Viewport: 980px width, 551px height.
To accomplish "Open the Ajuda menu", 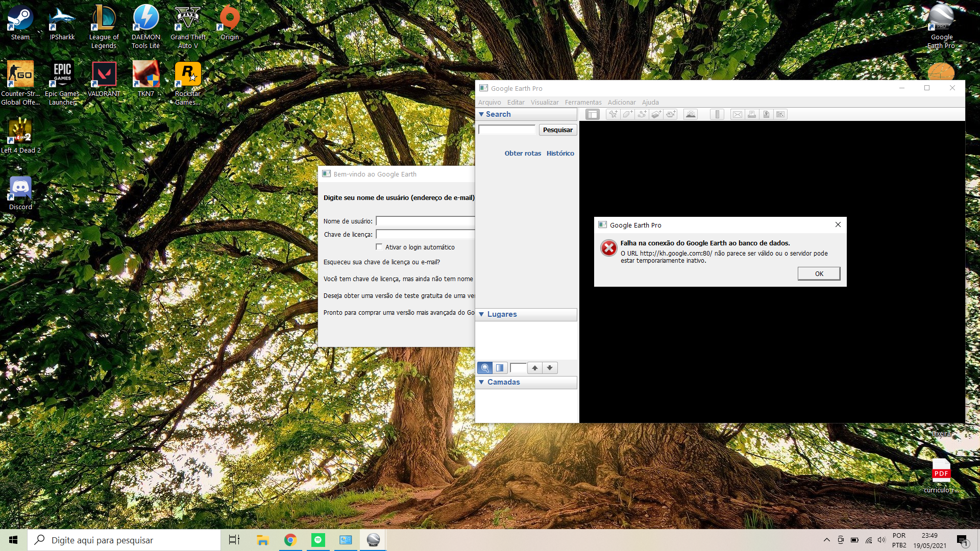I will (x=650, y=102).
